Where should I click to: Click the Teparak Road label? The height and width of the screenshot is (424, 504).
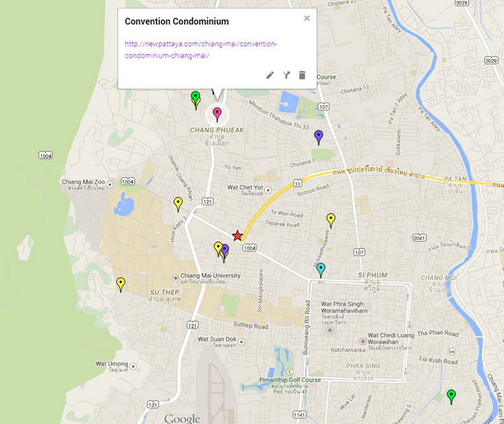pos(282,224)
